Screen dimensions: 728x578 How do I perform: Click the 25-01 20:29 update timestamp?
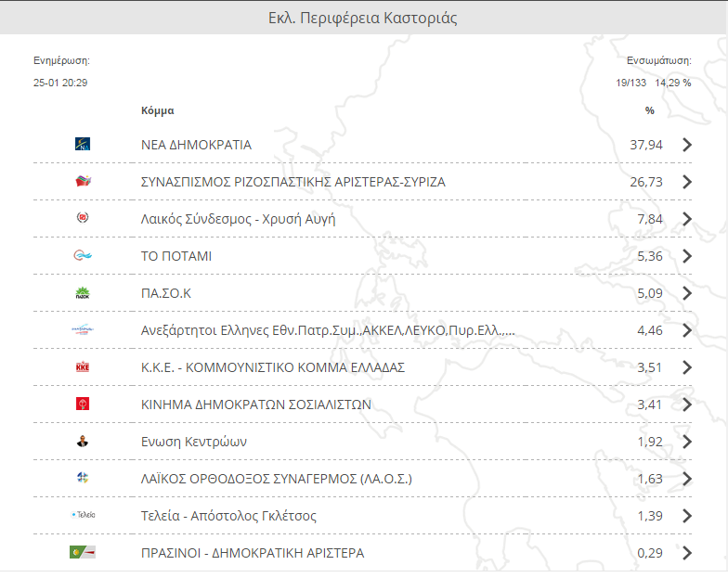pyautogui.click(x=60, y=83)
